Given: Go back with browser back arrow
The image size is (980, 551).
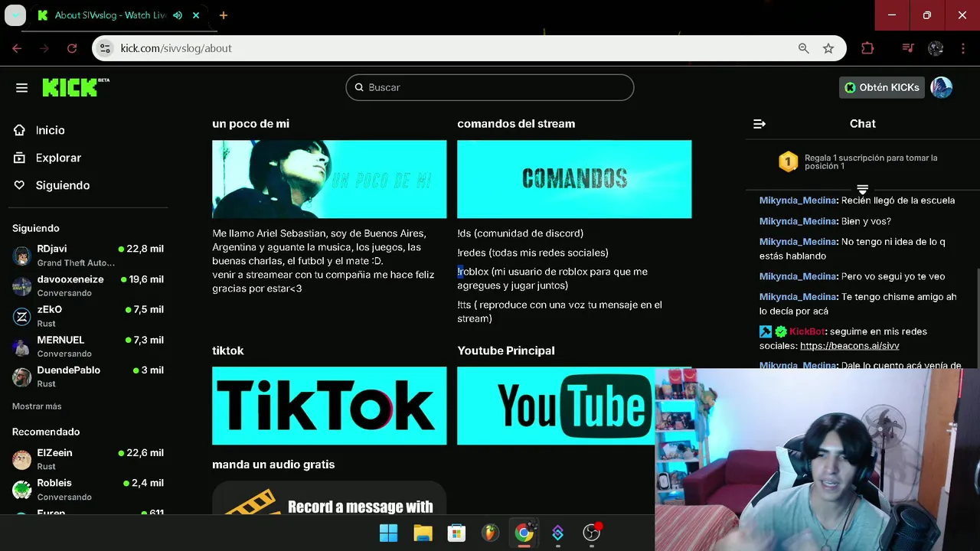Looking at the screenshot, I should 17,48.
